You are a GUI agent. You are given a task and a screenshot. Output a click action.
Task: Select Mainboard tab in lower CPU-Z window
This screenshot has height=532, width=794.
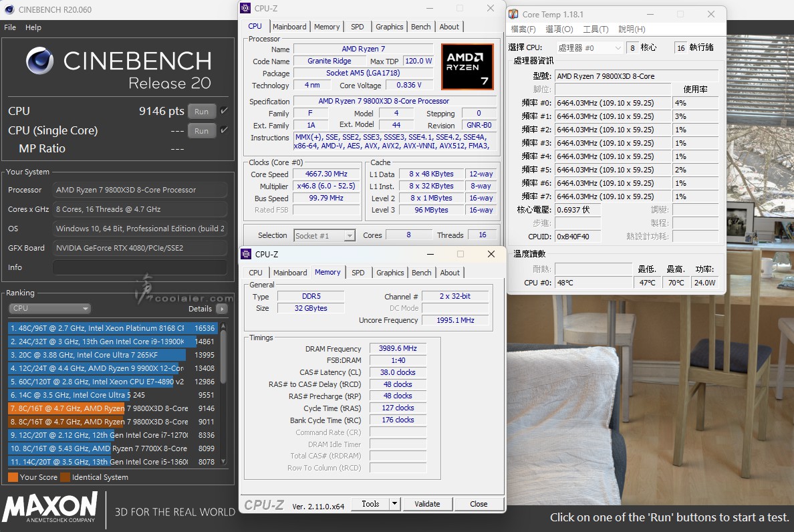(x=290, y=273)
